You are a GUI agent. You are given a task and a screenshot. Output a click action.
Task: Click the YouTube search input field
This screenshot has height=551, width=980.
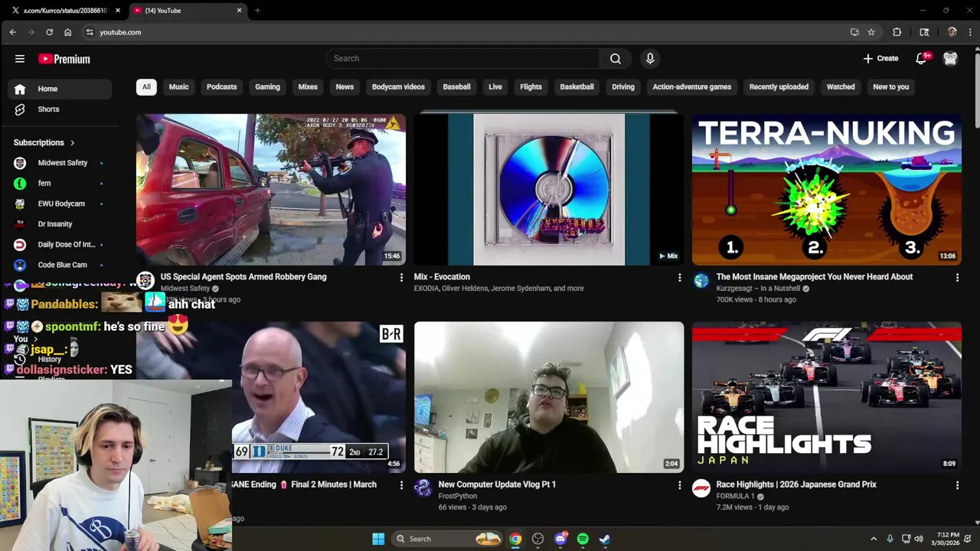point(463,58)
